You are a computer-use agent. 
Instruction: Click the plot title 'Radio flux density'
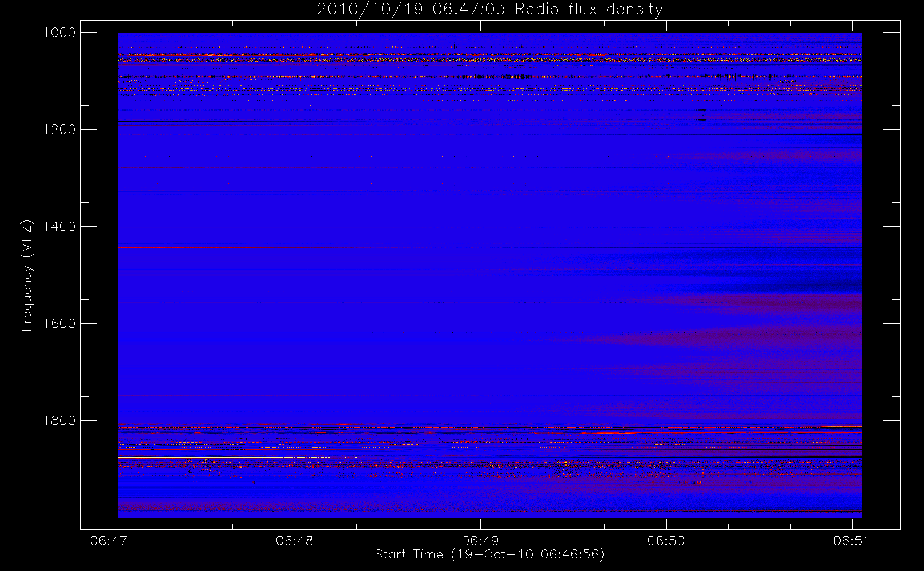point(489,10)
